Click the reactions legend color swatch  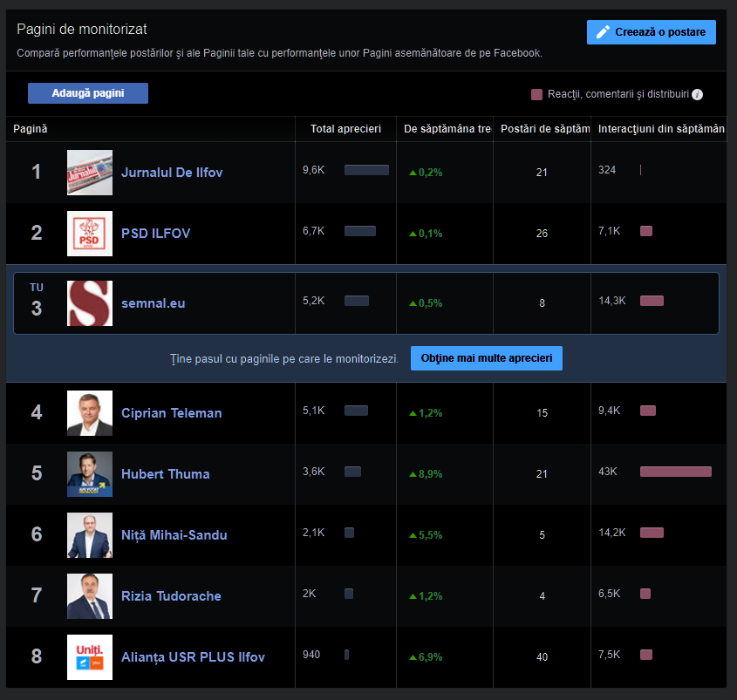pyautogui.click(x=537, y=94)
